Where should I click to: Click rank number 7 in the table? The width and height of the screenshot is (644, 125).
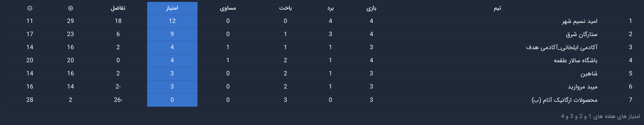coord(630,100)
